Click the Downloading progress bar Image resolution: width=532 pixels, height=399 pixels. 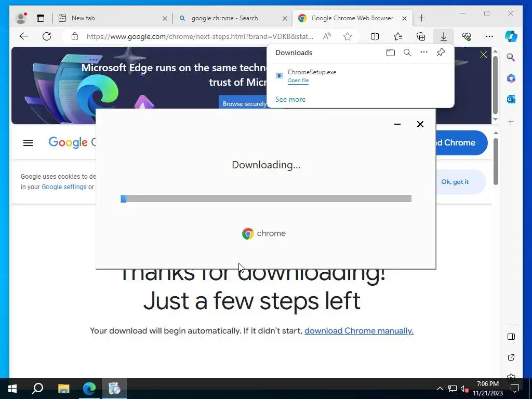click(x=266, y=198)
